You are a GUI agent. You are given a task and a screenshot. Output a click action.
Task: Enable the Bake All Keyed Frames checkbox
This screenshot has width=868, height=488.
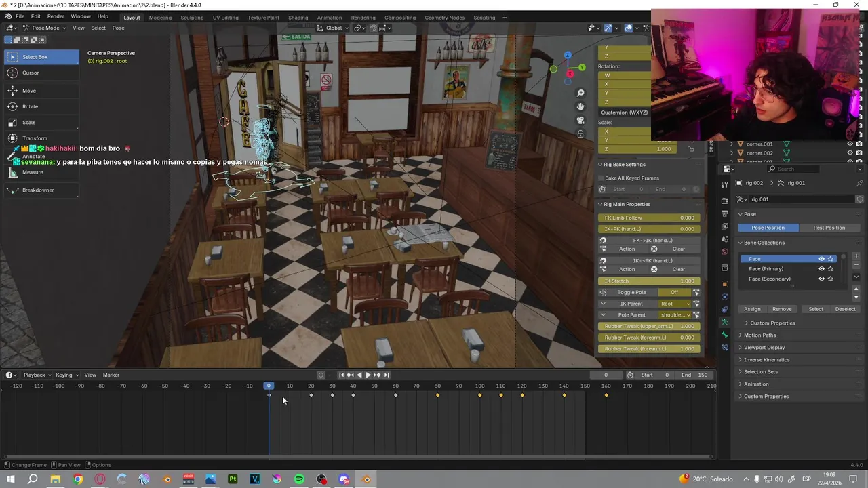[601, 178]
